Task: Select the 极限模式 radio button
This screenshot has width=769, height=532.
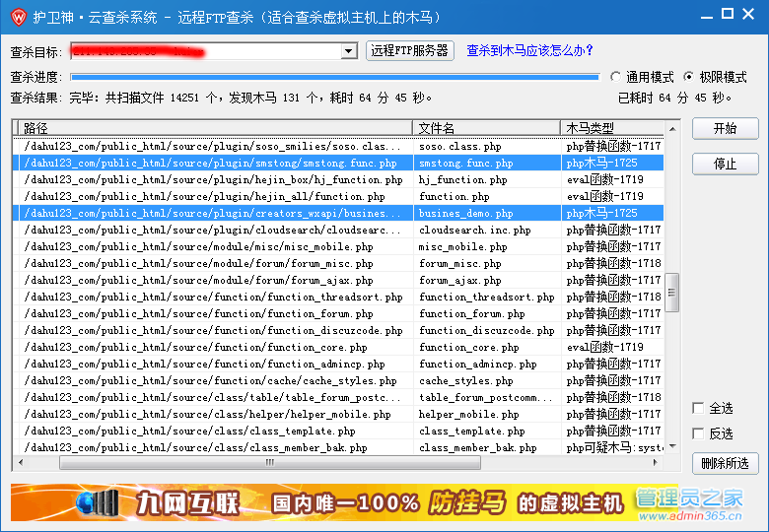Action: (688, 77)
